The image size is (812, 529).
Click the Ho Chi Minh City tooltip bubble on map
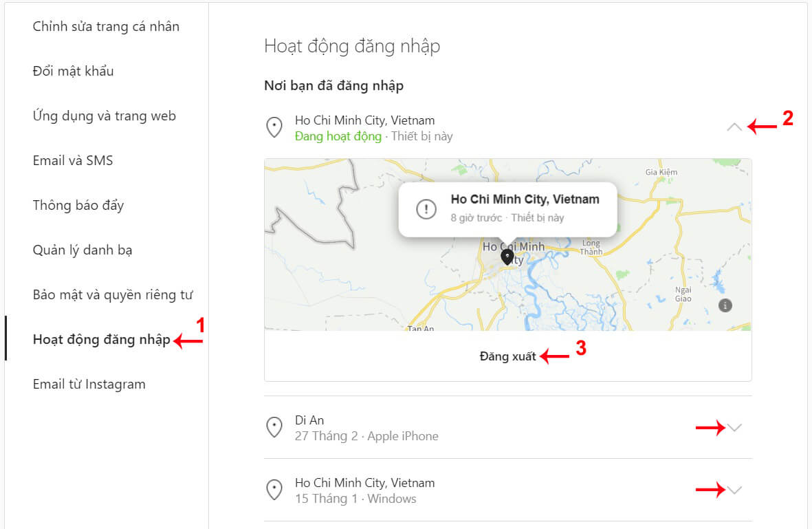coord(507,208)
